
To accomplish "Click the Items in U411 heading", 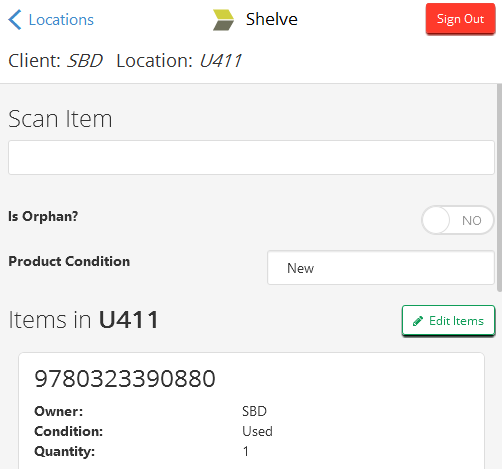I will 83,320.
